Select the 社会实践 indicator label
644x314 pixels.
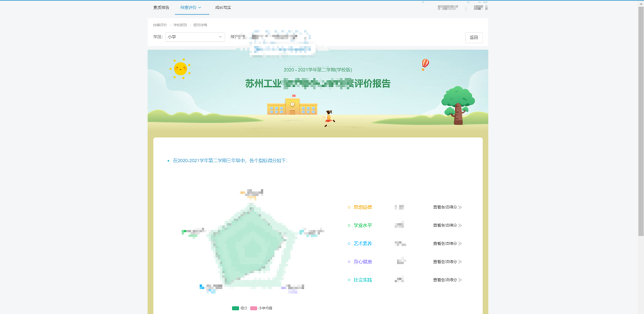click(x=363, y=279)
